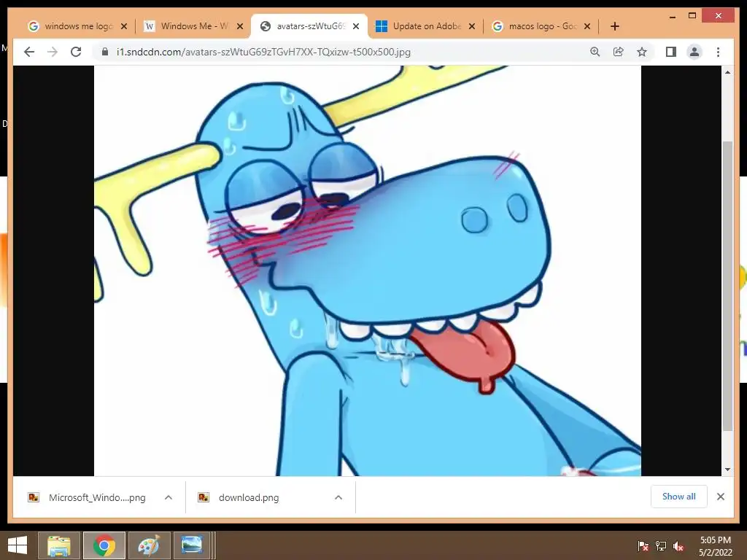Screen dimensions: 747x560
Task: Close the avatars image tab
Action: coord(356,26)
